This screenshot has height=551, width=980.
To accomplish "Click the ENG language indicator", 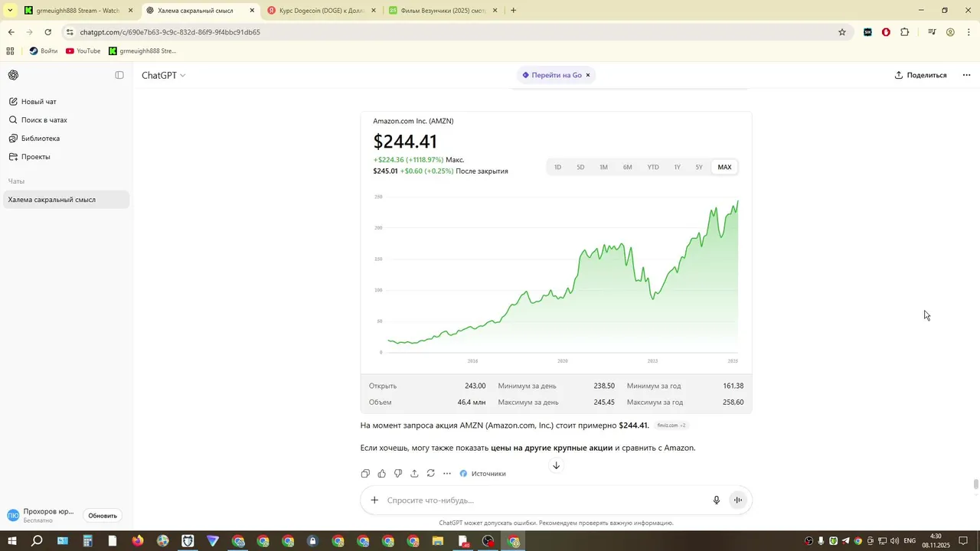I will (x=910, y=541).
